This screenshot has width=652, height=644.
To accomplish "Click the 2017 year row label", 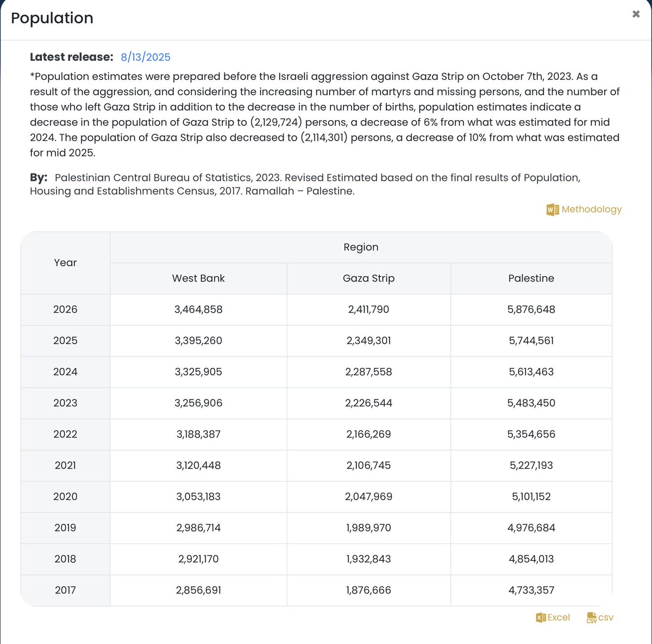I will click(x=65, y=590).
